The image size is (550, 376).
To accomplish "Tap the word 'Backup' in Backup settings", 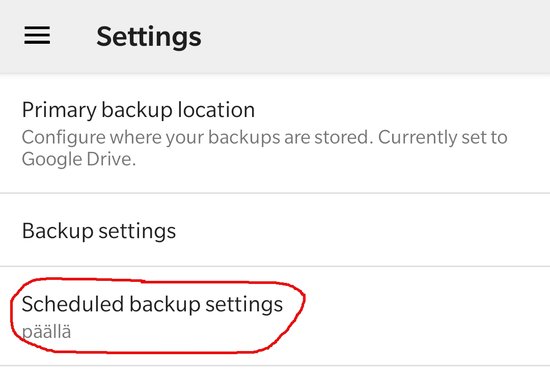I will coord(58,231).
